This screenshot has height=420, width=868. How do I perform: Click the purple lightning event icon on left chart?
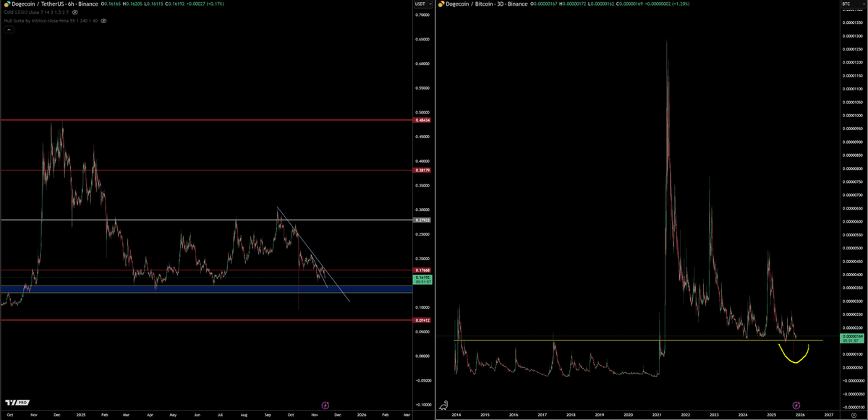[x=325, y=405]
